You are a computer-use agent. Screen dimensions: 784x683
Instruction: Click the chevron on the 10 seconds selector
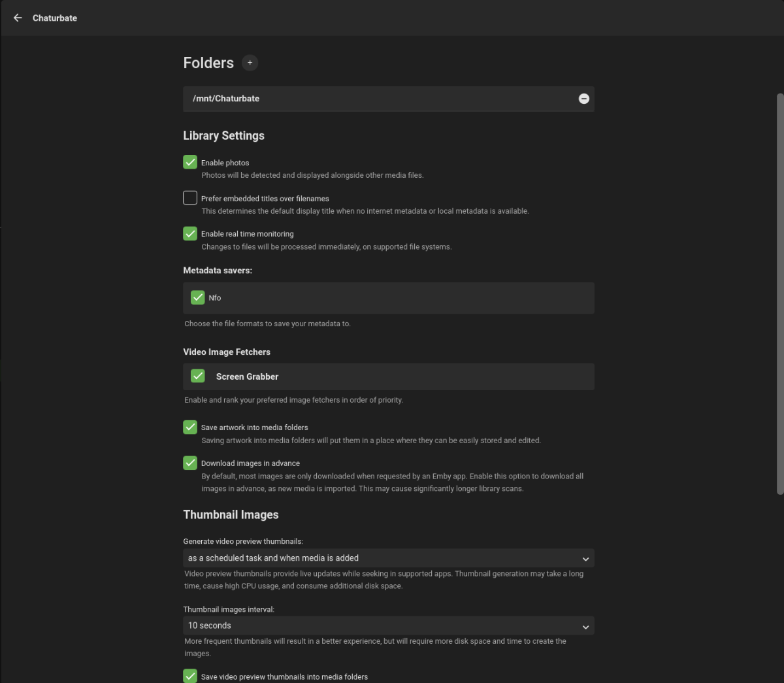(x=585, y=626)
